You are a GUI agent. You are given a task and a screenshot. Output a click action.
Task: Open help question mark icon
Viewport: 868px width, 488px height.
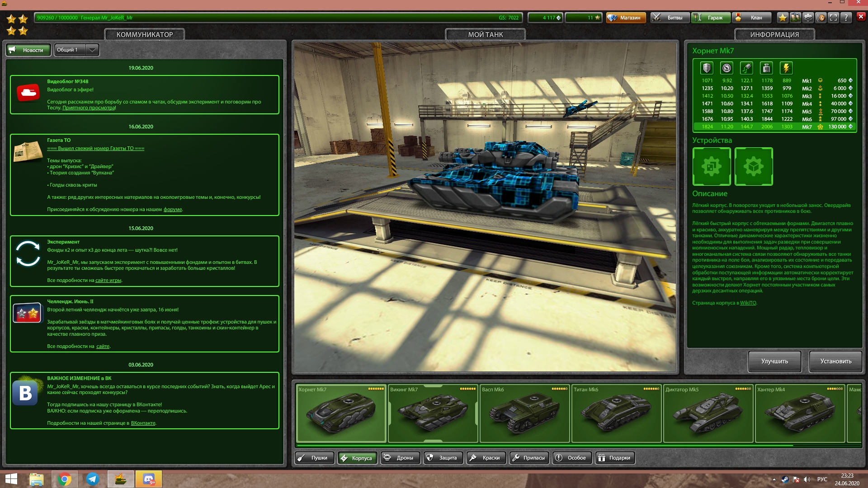coord(846,18)
